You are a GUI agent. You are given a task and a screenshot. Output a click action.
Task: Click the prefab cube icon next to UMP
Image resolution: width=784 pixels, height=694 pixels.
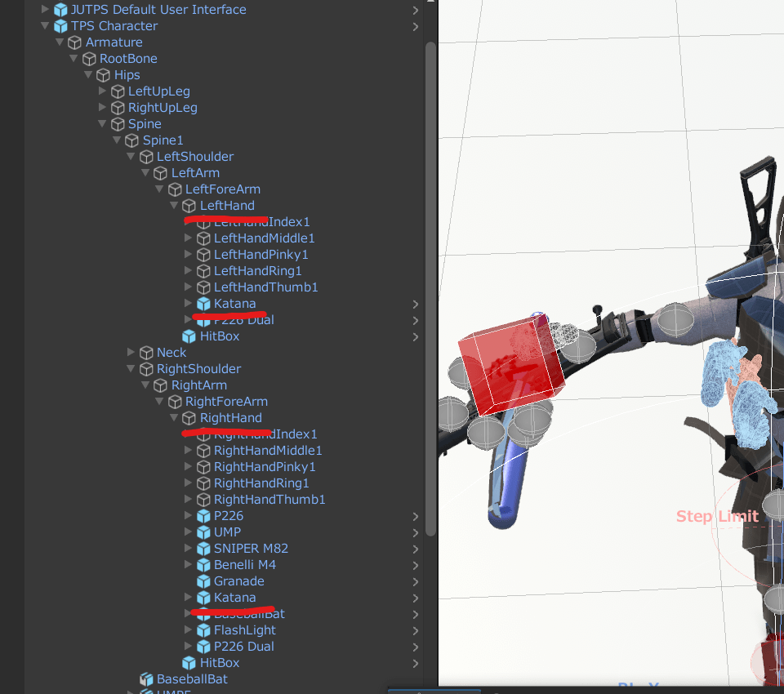[203, 532]
